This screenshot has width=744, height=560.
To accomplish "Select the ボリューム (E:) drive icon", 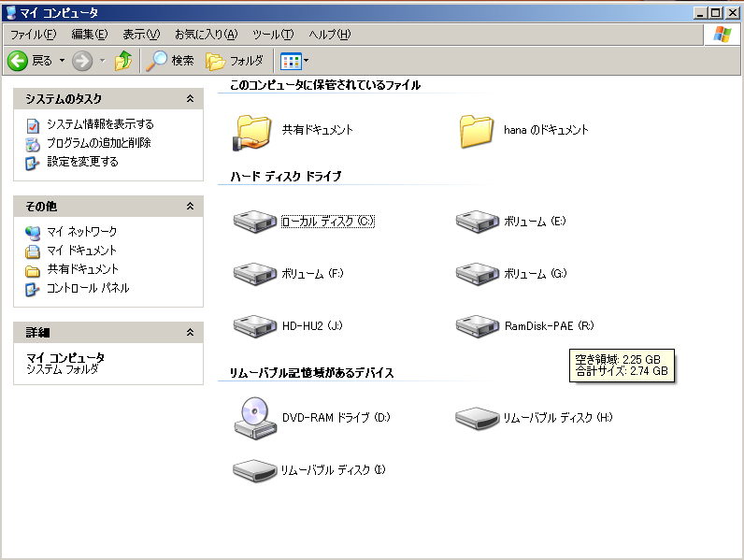I will [478, 222].
